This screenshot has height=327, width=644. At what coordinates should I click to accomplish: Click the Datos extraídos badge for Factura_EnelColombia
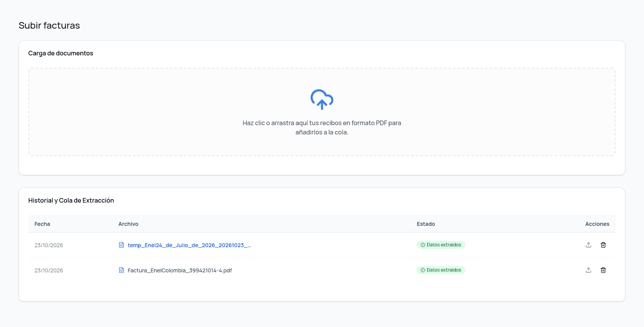pyautogui.click(x=441, y=270)
